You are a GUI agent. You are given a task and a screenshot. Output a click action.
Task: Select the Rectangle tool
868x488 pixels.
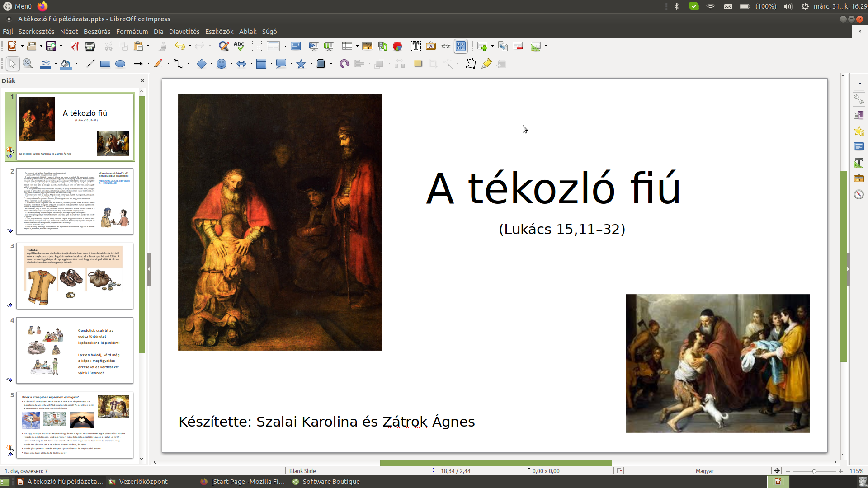click(105, 64)
